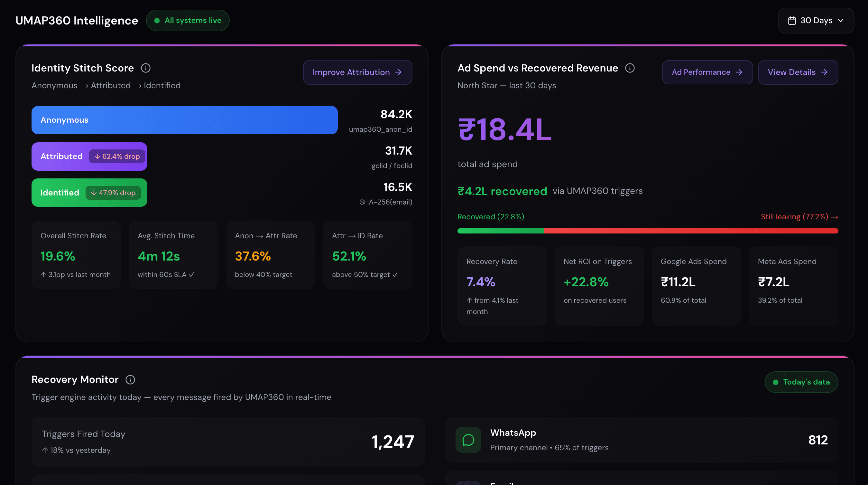Image resolution: width=868 pixels, height=485 pixels.
Task: Click the 31.7K attributed count
Action: point(398,151)
